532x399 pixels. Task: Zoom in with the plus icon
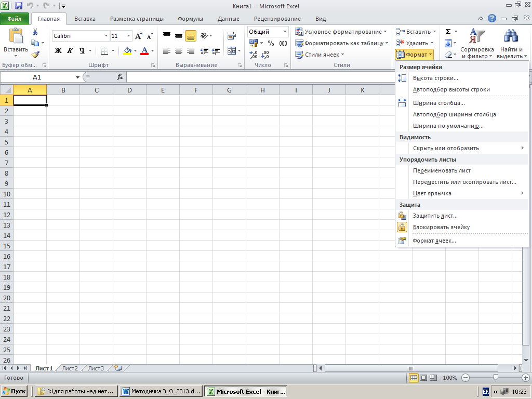point(526,378)
